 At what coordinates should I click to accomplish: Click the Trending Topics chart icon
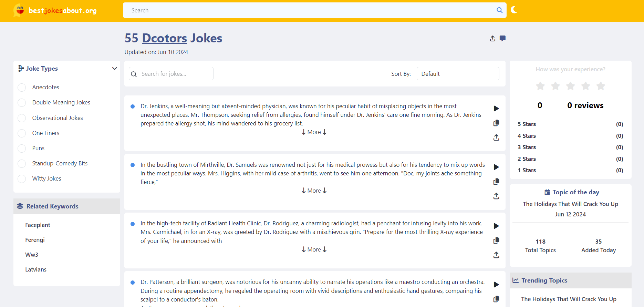[x=516, y=280]
